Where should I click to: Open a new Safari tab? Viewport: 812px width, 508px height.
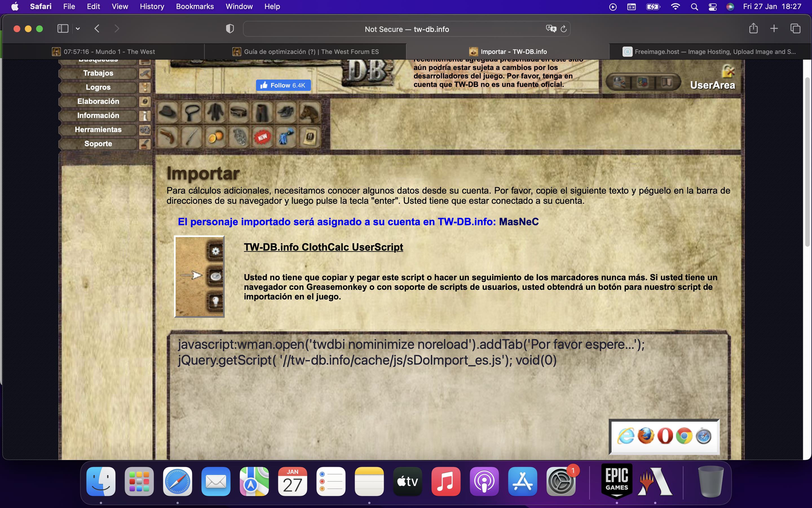pyautogui.click(x=774, y=29)
